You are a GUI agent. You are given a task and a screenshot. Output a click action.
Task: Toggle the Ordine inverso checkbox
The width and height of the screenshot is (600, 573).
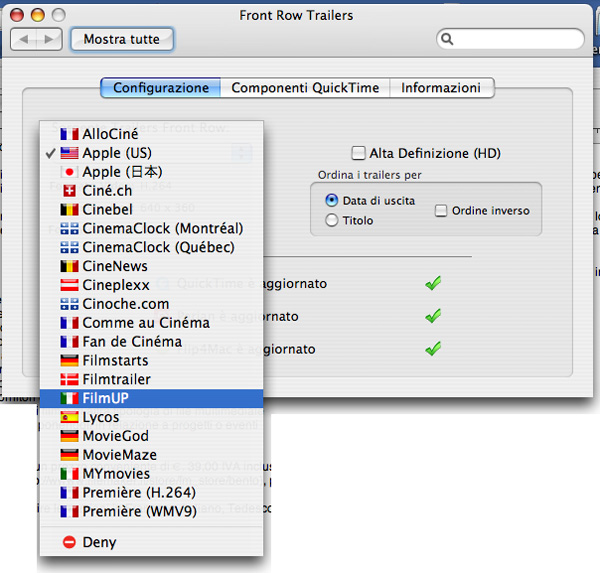point(441,211)
